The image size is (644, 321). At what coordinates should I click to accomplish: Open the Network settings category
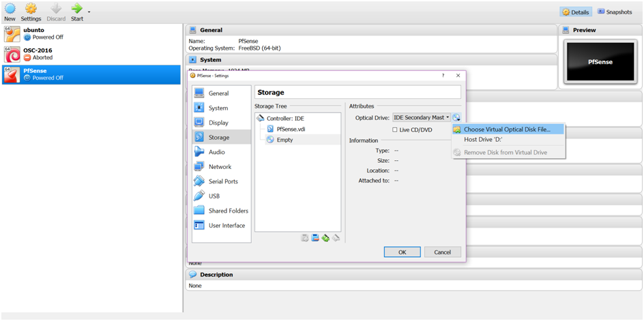pyautogui.click(x=220, y=166)
